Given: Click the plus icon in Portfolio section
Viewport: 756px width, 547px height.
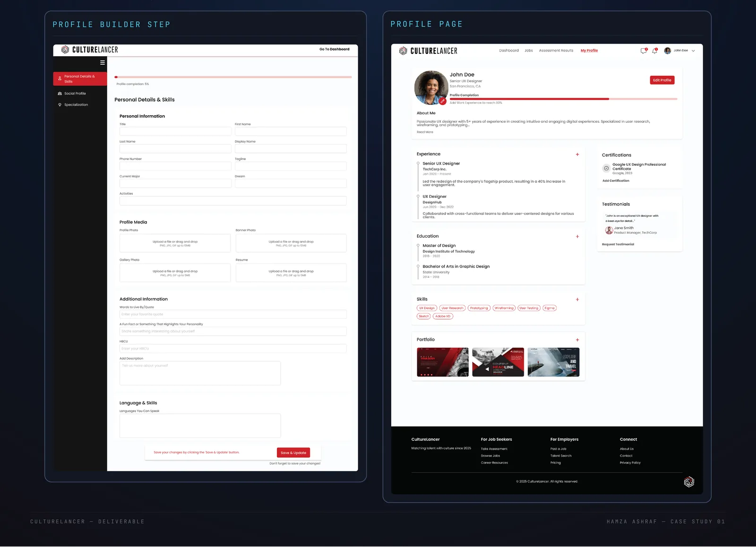Looking at the screenshot, I should point(577,340).
